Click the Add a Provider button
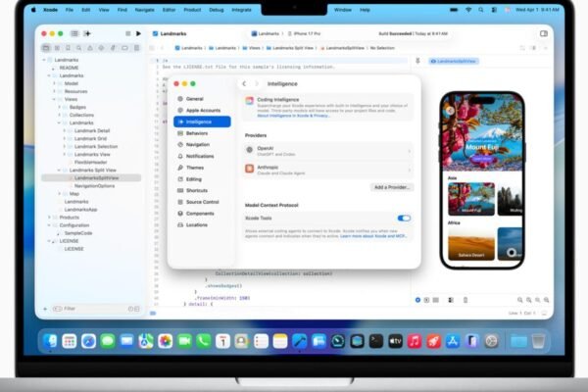Screen dimensions: 588x392 (392, 187)
